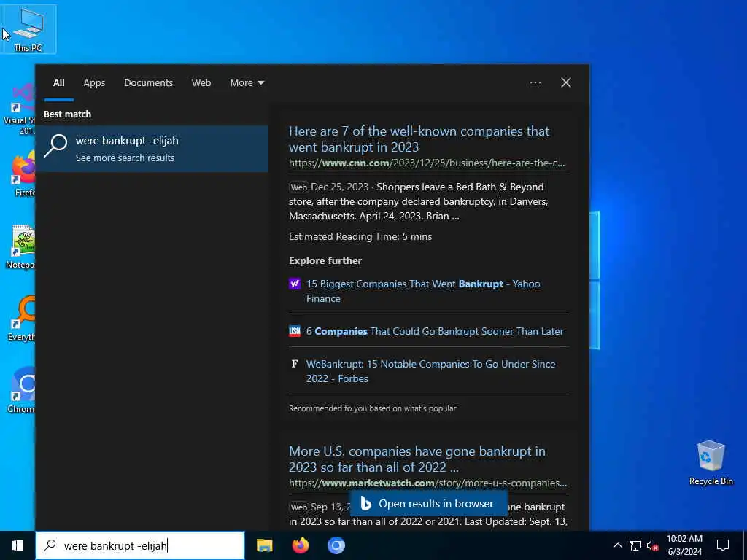Select best match 'were bankrupt -elijah'
This screenshot has height=560, width=747.
(x=152, y=149)
